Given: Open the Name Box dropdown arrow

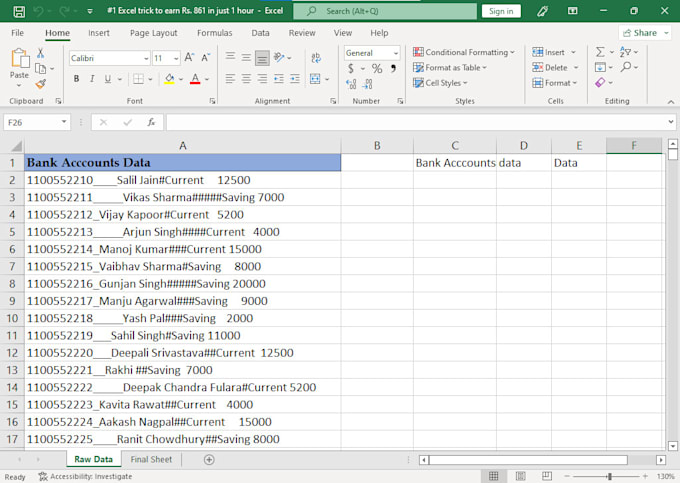Looking at the screenshot, I should (x=64, y=122).
